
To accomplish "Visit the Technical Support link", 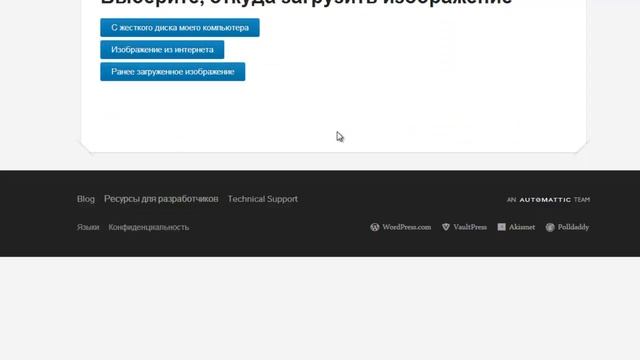I will (x=262, y=199).
